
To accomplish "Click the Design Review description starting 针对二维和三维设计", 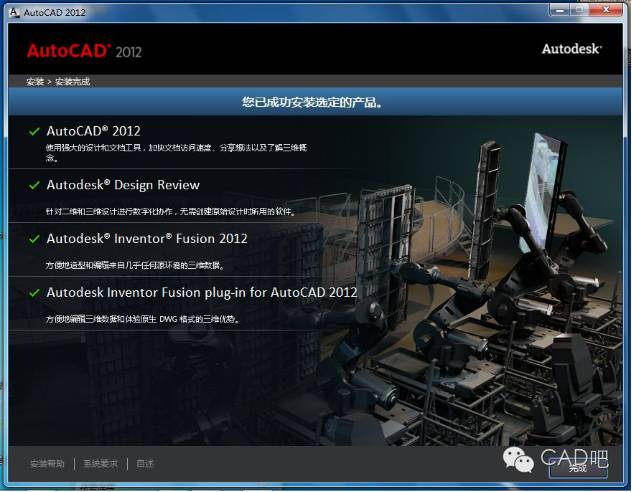I will 170,212.
